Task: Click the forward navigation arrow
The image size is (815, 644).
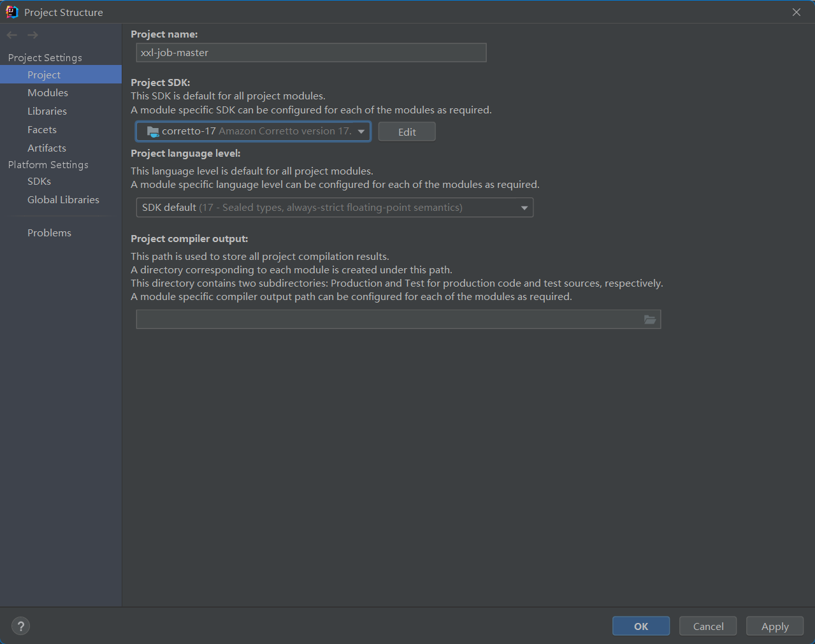Action: (33, 35)
